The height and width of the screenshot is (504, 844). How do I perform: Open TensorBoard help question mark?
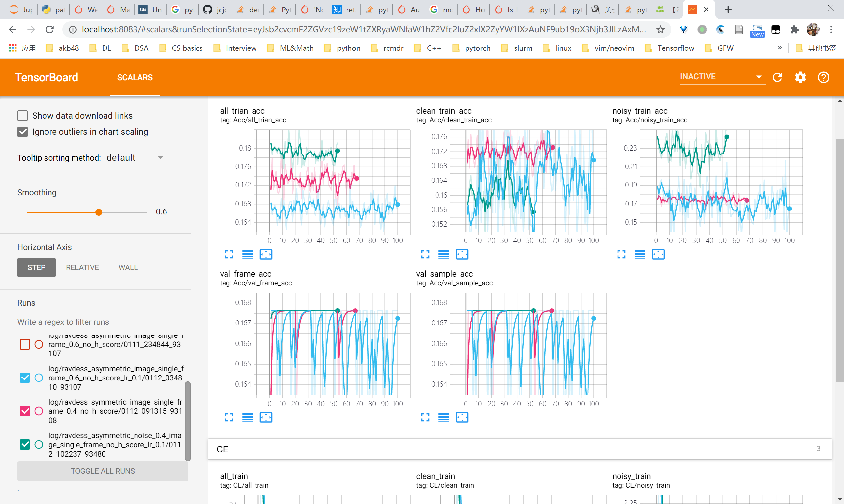823,77
